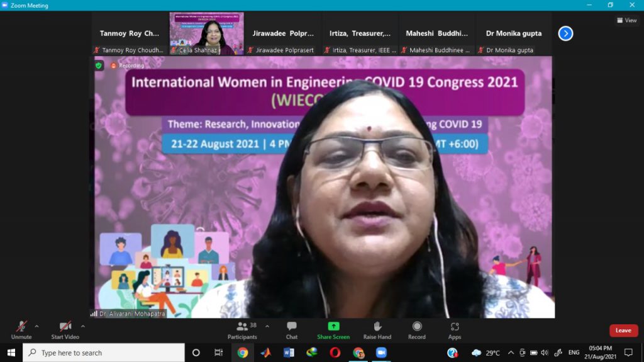Screen dimensions: 644x362
Task: Open Opera browser from taskbar
Action: pos(335,353)
